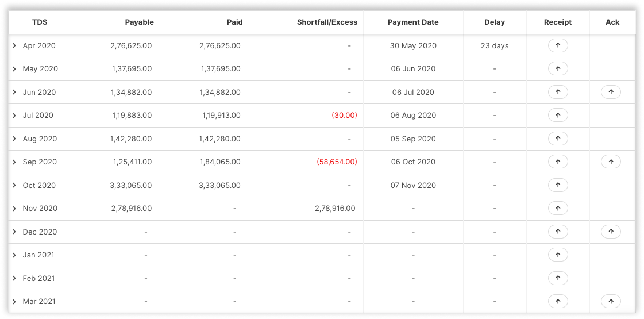Upload receipt for Nov 2020
Image resolution: width=644 pixels, height=319 pixels.
[558, 208]
